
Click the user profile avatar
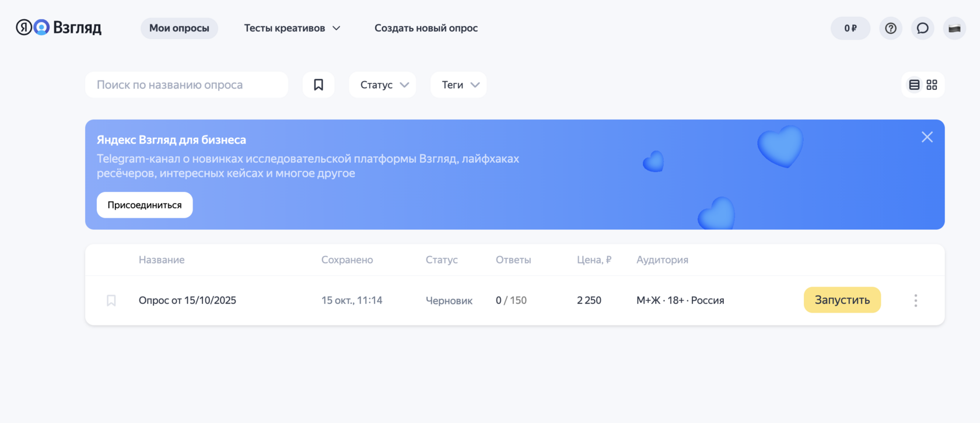coord(954,28)
